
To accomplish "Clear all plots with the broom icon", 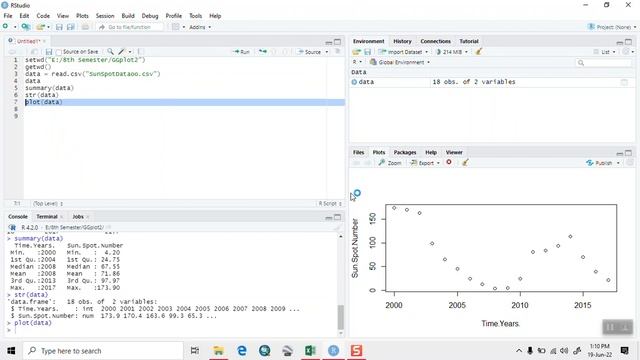I will 465,162.
